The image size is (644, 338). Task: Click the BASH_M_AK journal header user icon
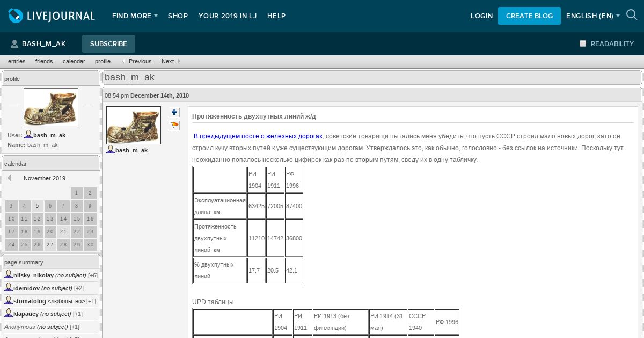coord(14,44)
